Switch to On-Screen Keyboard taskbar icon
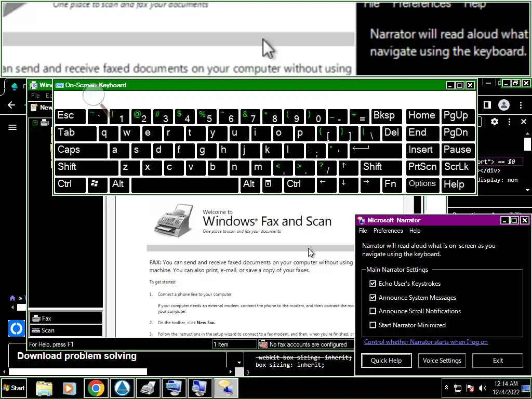 click(x=174, y=388)
